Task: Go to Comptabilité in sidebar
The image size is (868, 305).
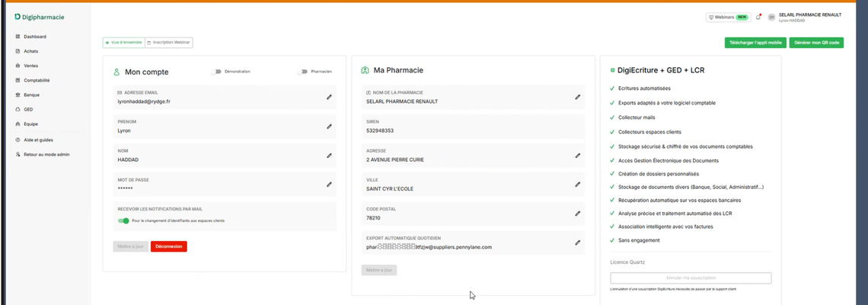Action: point(37,80)
